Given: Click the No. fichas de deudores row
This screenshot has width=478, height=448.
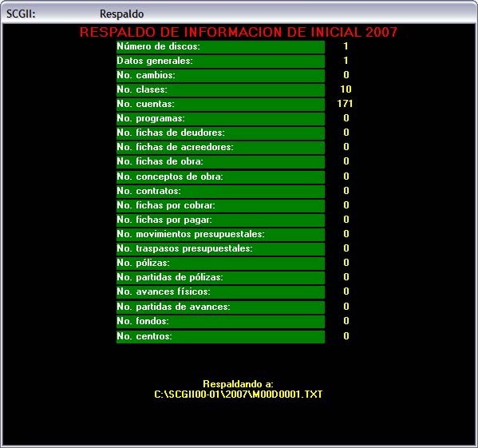Looking at the screenshot, I should (x=220, y=133).
